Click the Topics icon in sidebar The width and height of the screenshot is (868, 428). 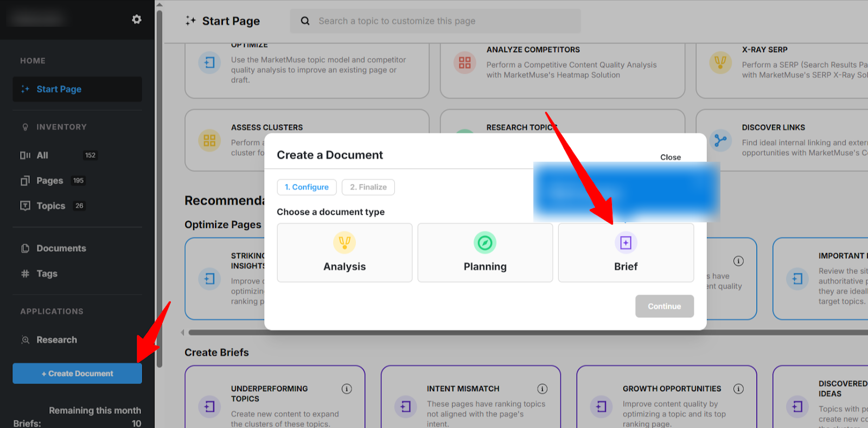coord(25,206)
